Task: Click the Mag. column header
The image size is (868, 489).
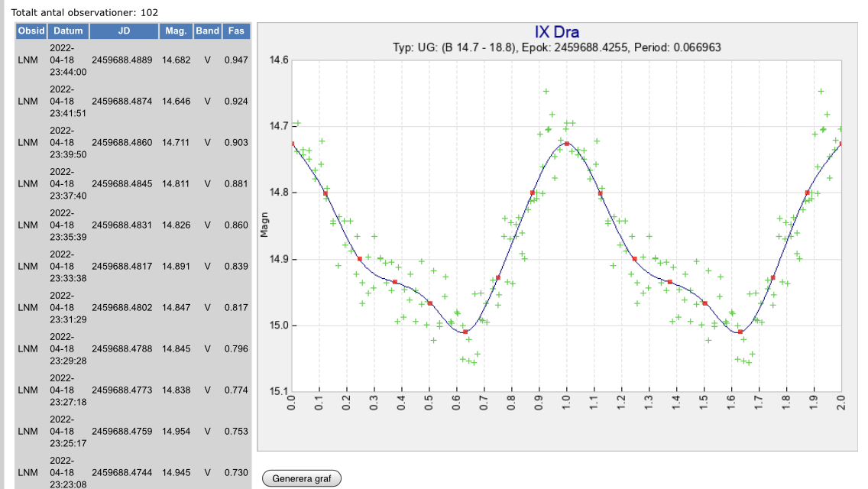Action: (176, 31)
